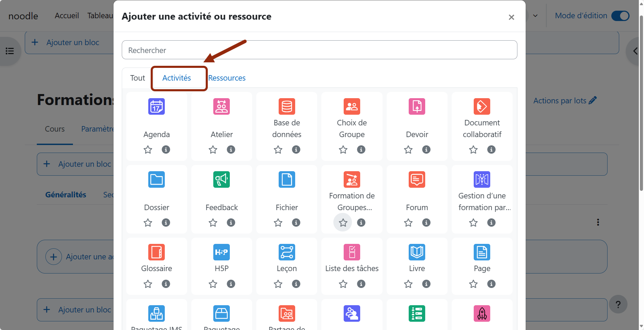This screenshot has height=330, width=644.
Task: Open info about Forum activity
Action: tap(426, 223)
